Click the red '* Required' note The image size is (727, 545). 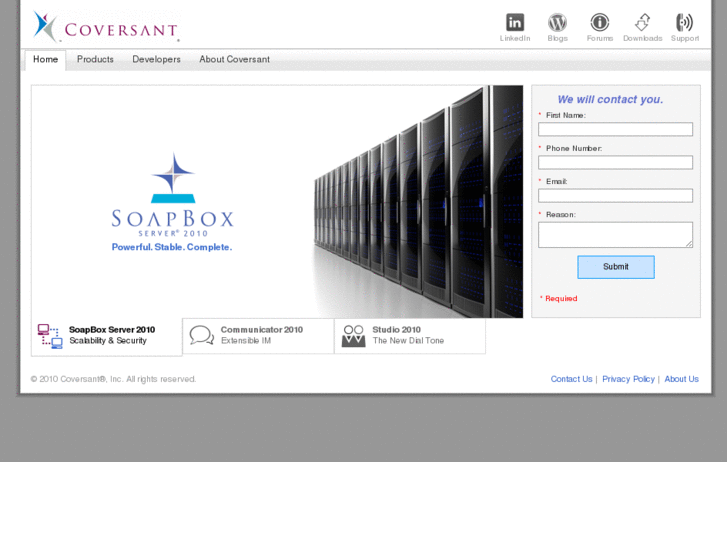tap(559, 298)
